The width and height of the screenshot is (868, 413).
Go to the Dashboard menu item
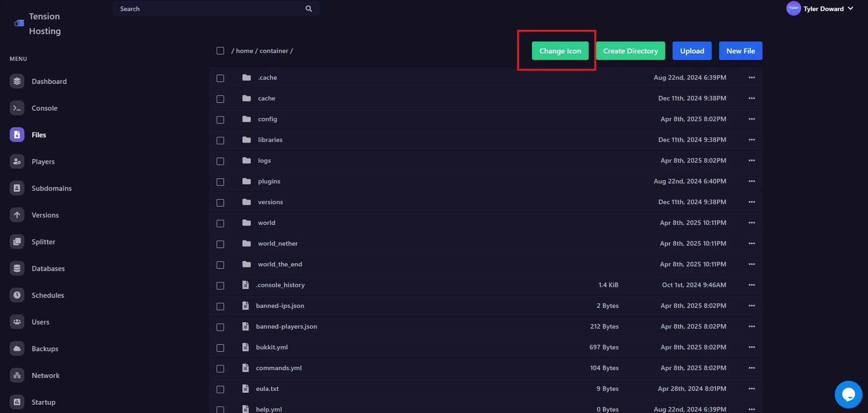click(x=49, y=81)
